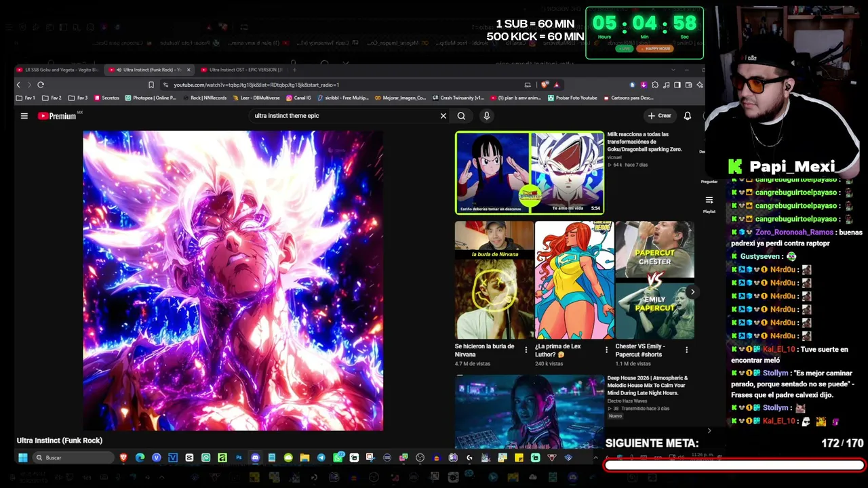Image resolution: width=868 pixels, height=488 pixels.
Task: Open WhatsApp from the taskbar
Action: pos(338,457)
